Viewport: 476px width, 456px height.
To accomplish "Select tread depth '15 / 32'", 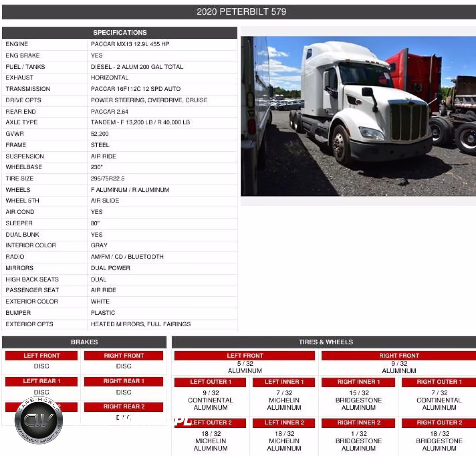I will (359, 393).
